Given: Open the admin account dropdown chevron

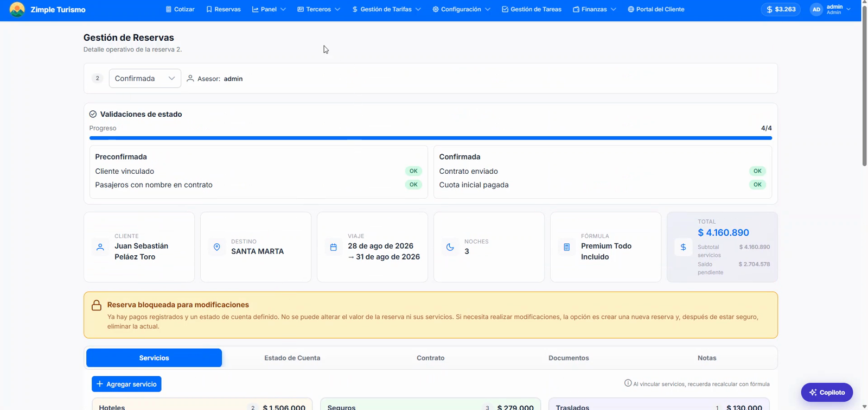Looking at the screenshot, I should [848, 9].
